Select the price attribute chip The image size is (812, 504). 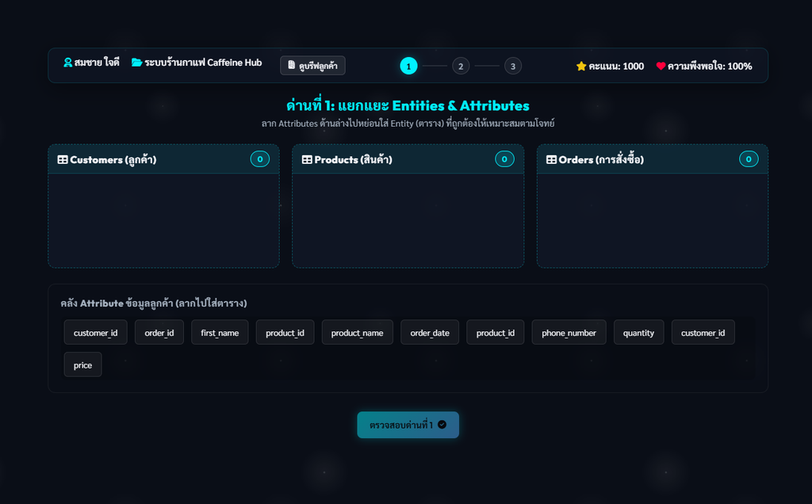(82, 365)
